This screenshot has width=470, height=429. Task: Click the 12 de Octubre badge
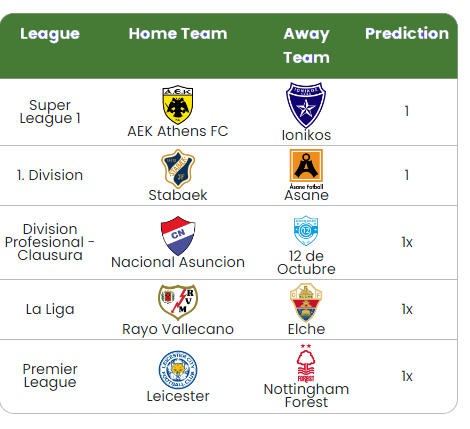tap(306, 231)
